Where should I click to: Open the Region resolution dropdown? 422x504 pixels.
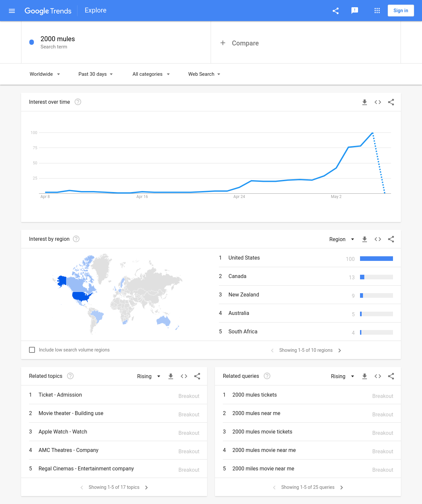coord(342,239)
